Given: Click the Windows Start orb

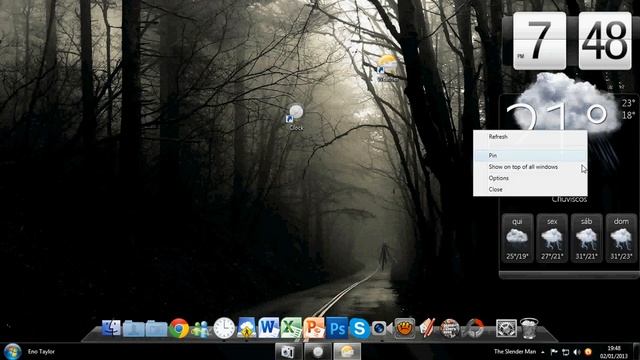Looking at the screenshot, I should tap(12, 351).
